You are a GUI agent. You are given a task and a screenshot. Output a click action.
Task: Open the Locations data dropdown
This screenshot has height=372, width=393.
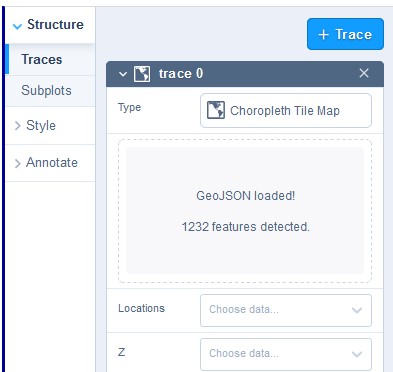point(286,310)
